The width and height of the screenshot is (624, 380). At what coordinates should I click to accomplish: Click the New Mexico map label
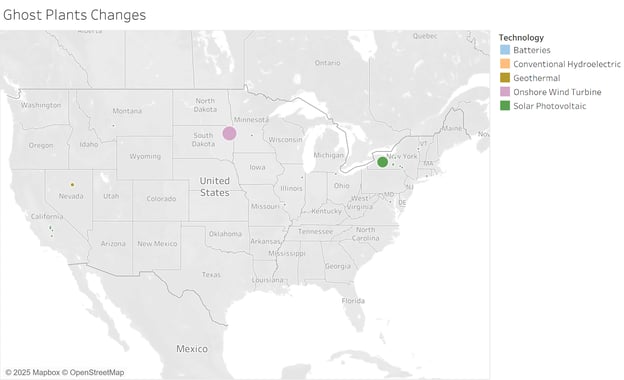pyautogui.click(x=157, y=244)
